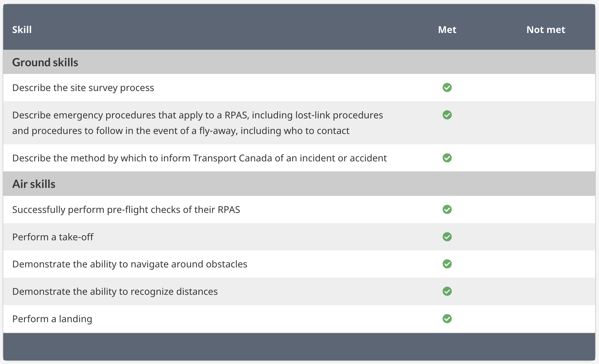Click the 'Perform a landing' row text

(52, 319)
